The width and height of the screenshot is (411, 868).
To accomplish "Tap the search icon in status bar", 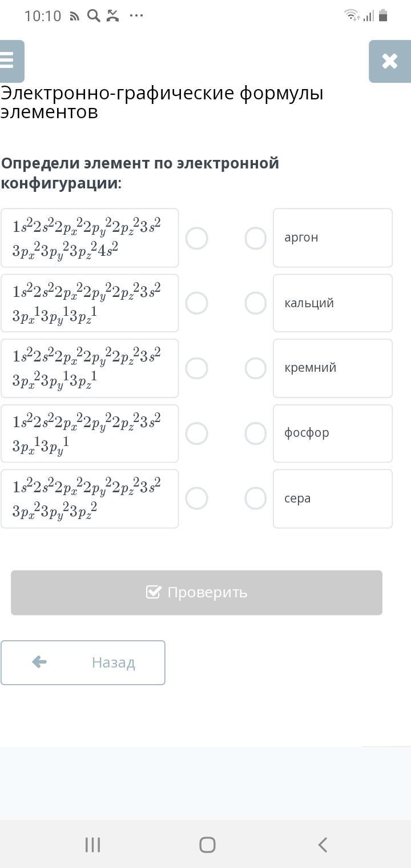I will [93, 15].
